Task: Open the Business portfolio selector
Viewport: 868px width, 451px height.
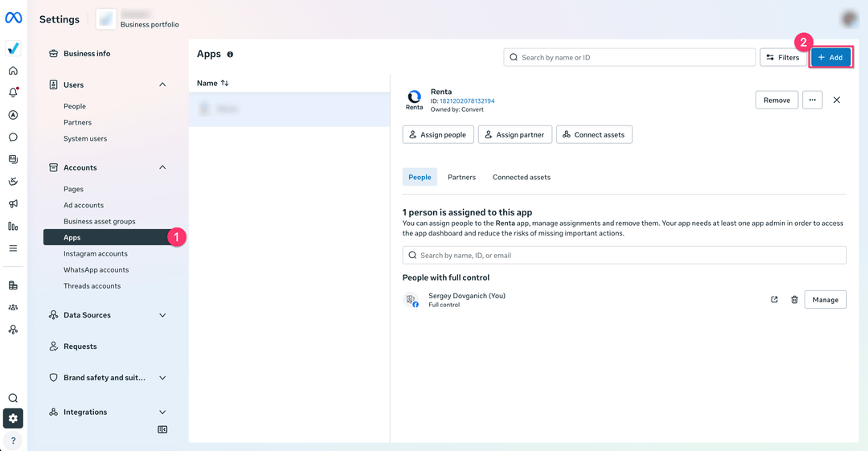Action: tap(138, 19)
